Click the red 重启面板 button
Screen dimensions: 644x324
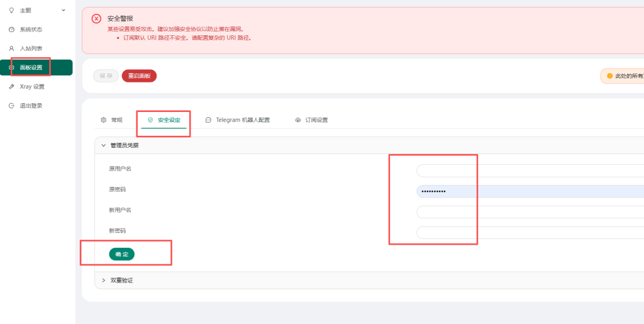point(139,76)
